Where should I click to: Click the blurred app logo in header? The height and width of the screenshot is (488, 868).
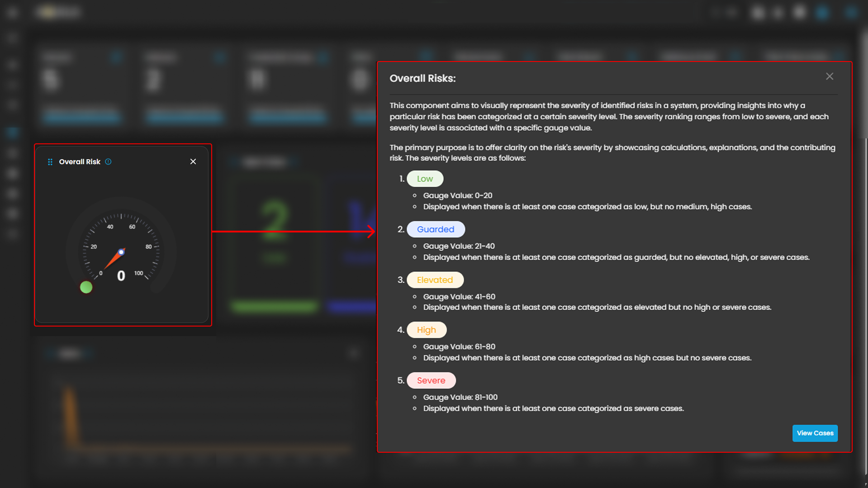[59, 12]
